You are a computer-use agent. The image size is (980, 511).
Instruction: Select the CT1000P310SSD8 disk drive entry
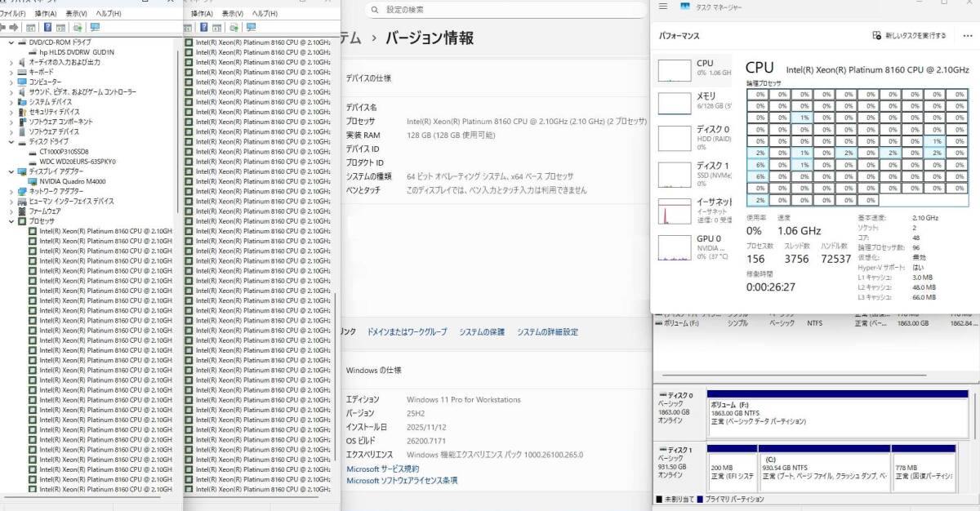pos(64,152)
